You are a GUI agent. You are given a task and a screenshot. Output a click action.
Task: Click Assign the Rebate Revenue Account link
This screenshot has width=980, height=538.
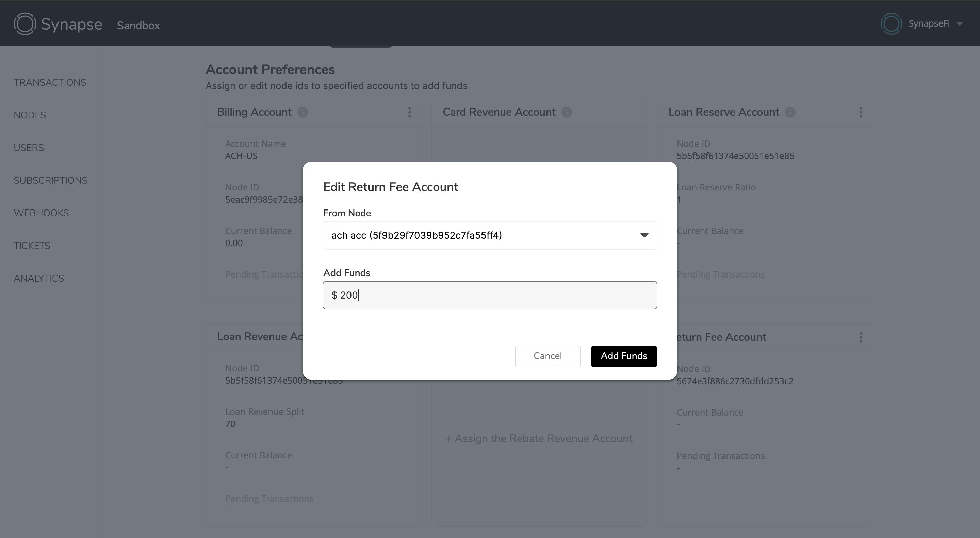pos(539,438)
